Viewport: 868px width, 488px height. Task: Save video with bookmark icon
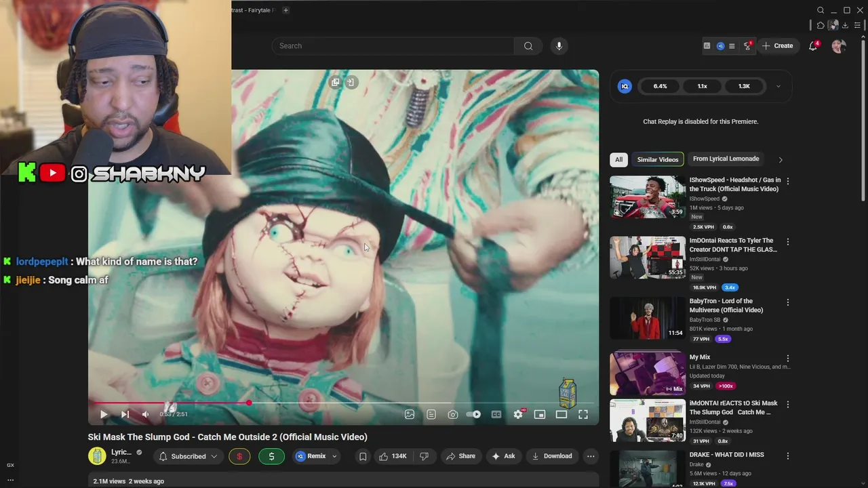[x=363, y=456]
